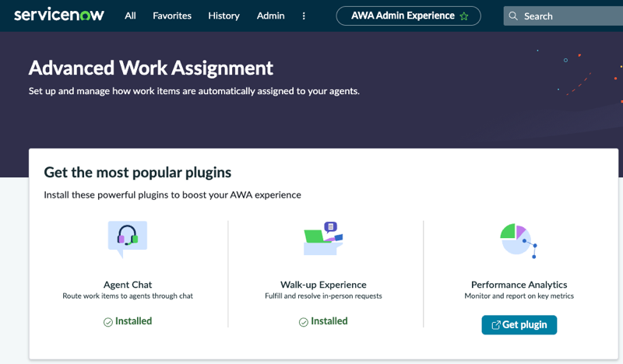This screenshot has width=623, height=364.
Task: Open the Admin menu
Action: (270, 16)
